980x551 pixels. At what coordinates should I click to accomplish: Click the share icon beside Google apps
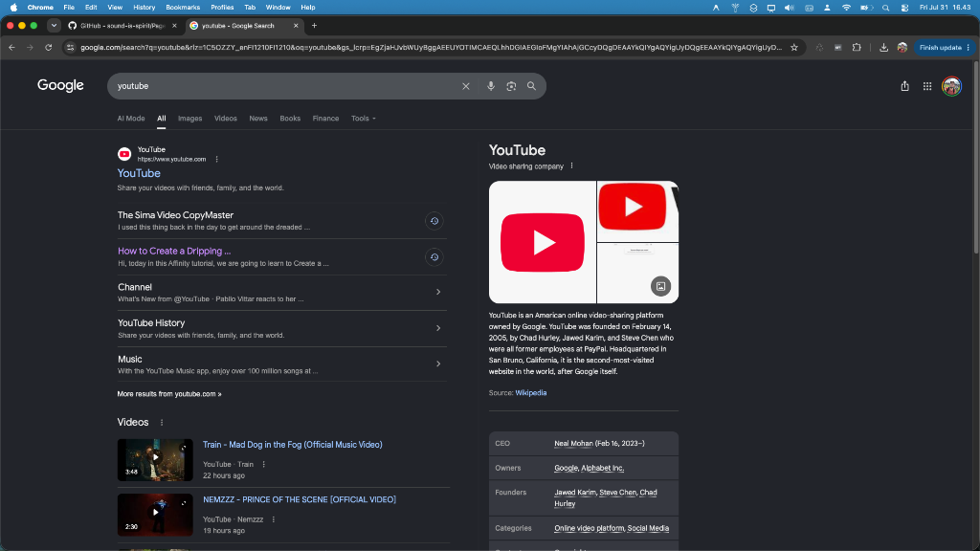[x=904, y=86]
